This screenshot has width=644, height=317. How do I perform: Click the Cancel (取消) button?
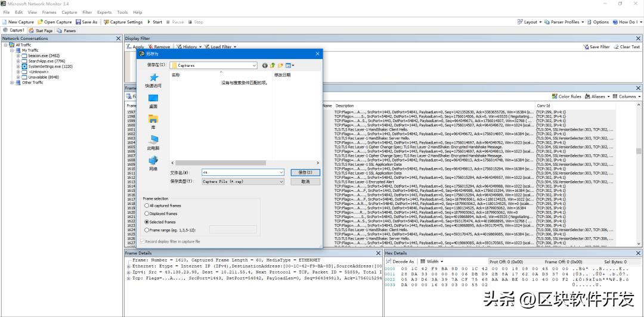click(305, 181)
